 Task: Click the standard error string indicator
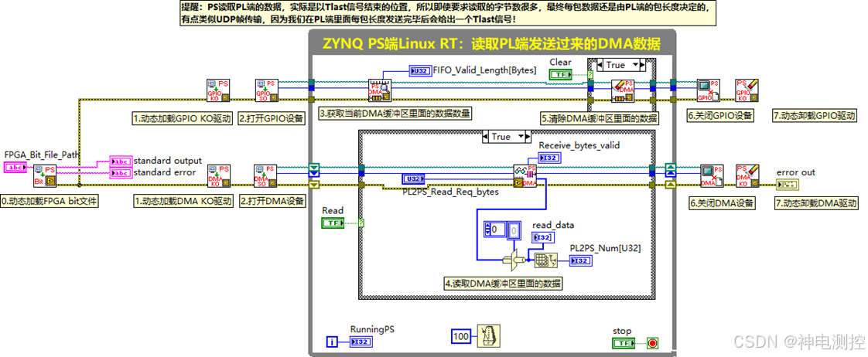[x=121, y=174]
